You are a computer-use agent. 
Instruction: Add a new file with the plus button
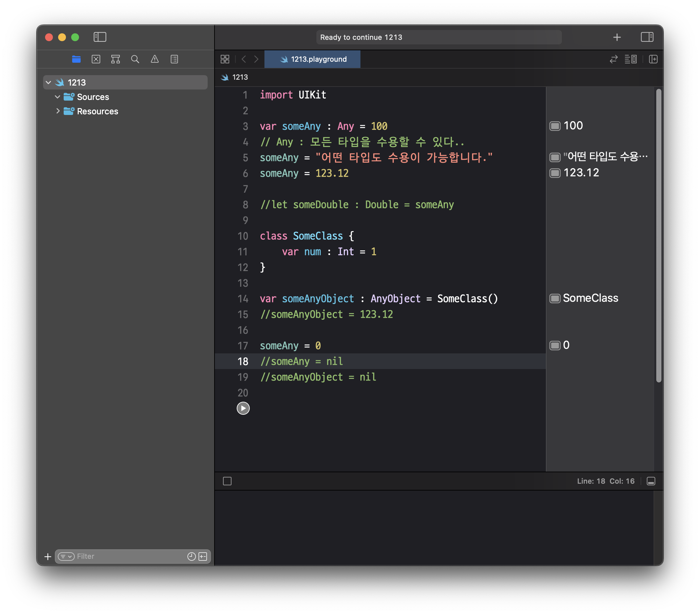click(48, 557)
